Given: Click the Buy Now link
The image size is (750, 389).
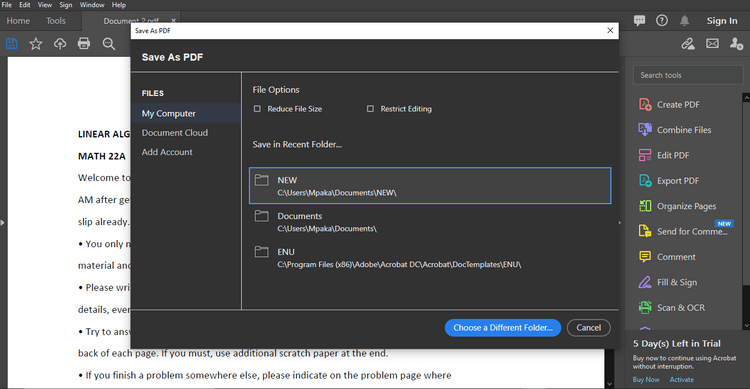Looking at the screenshot, I should (x=646, y=379).
